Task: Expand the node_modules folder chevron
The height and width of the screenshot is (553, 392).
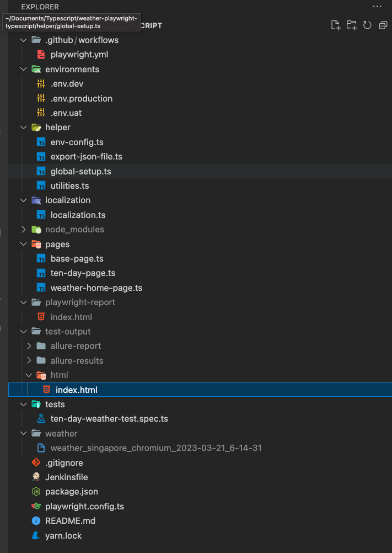Action: coord(24,230)
